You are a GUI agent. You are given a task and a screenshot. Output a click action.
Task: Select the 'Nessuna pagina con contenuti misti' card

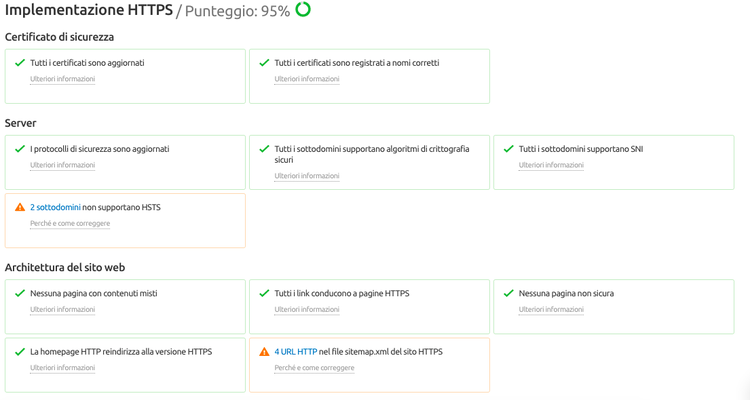click(125, 307)
